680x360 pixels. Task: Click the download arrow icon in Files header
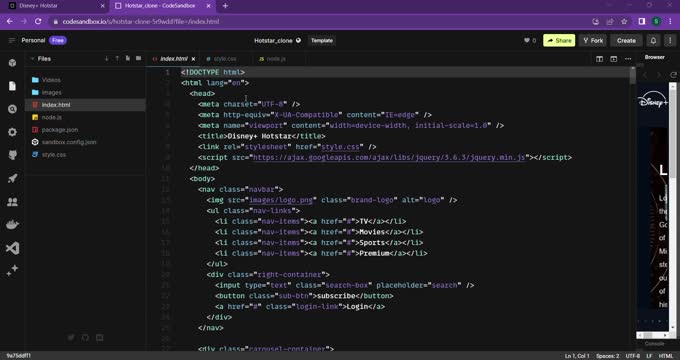[x=106, y=59]
